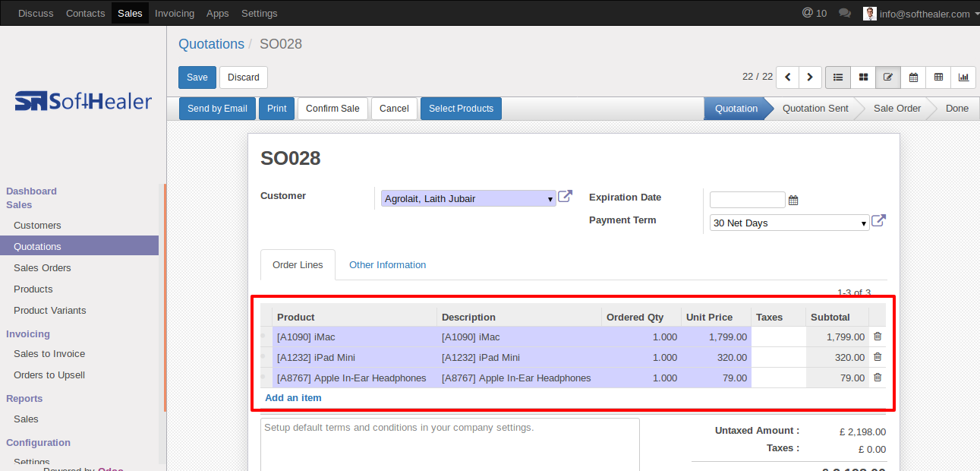This screenshot has width=980, height=471.
Task: Edit iMac taxes cell
Action: tap(779, 337)
